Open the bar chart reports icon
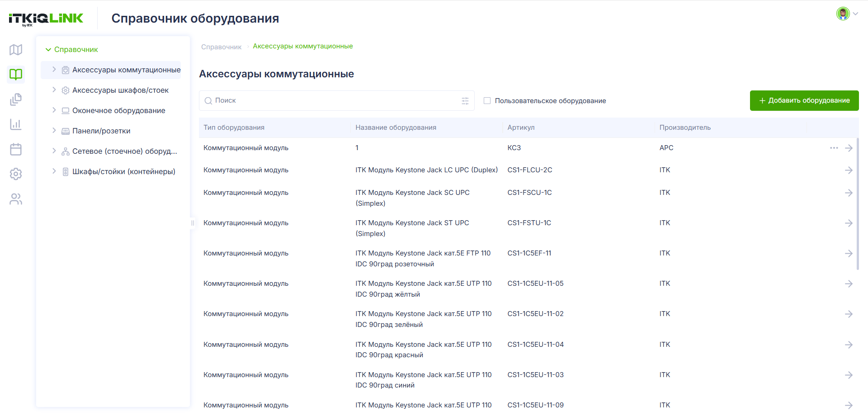The width and height of the screenshot is (868, 416). [16, 124]
